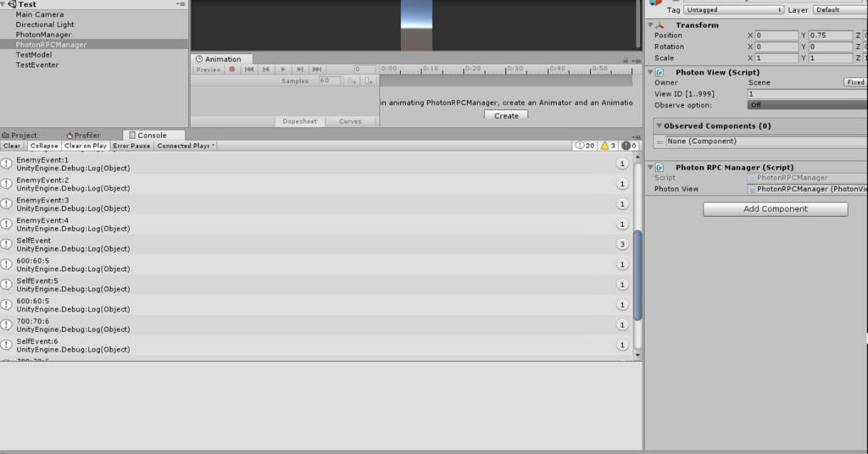Image resolution: width=868 pixels, height=454 pixels.
Task: Click the Samples field showing 60
Action: pos(330,80)
